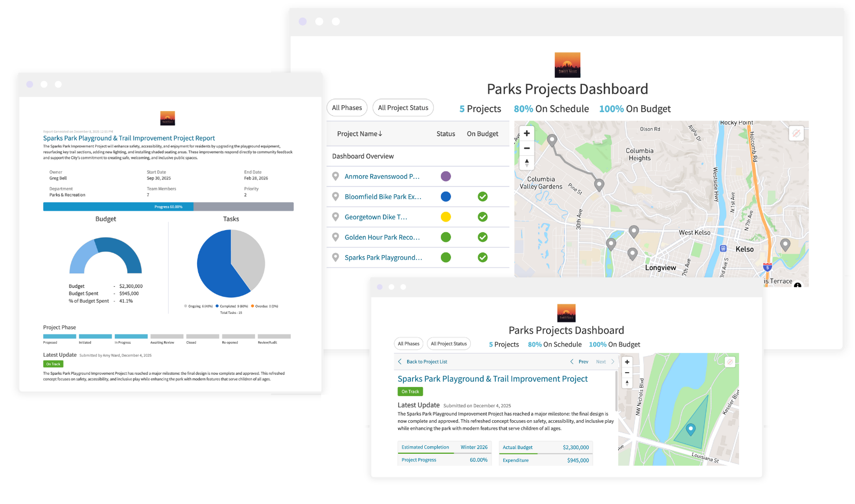Click Anmore Ravenswood's purple status dot
This screenshot has height=504, width=855.
(x=446, y=176)
